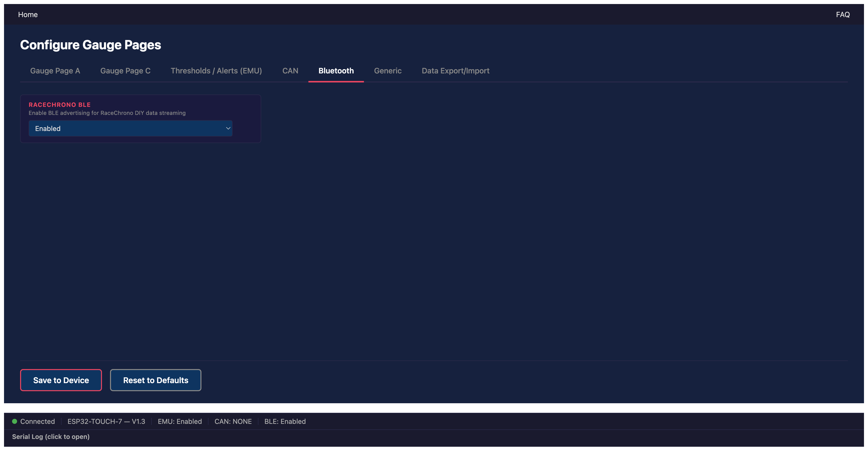Click the BLE: Enabled status entry
868x451 pixels.
coord(285,421)
